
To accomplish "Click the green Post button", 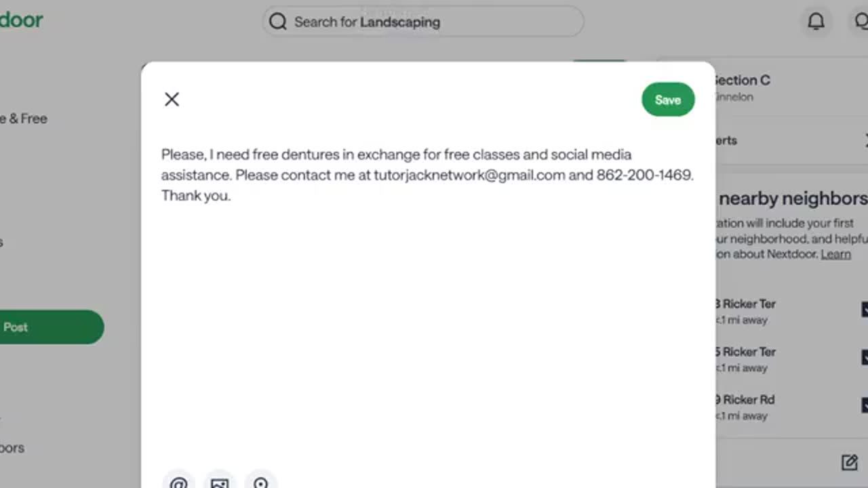I will pos(52,327).
